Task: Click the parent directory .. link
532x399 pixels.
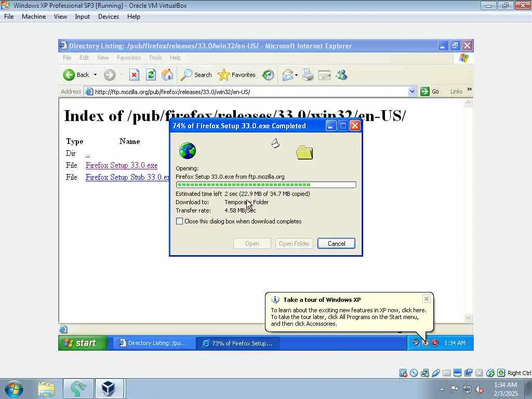Action: pyautogui.click(x=87, y=154)
